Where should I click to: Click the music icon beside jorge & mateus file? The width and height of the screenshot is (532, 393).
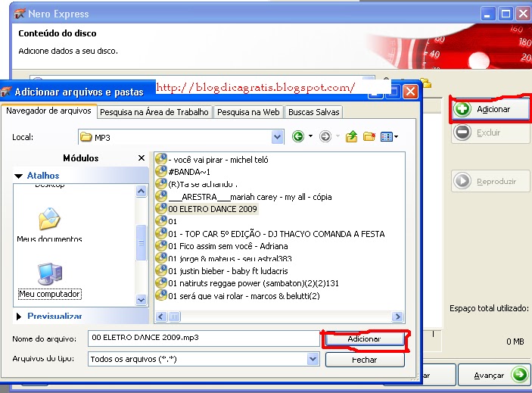pyautogui.click(x=161, y=258)
